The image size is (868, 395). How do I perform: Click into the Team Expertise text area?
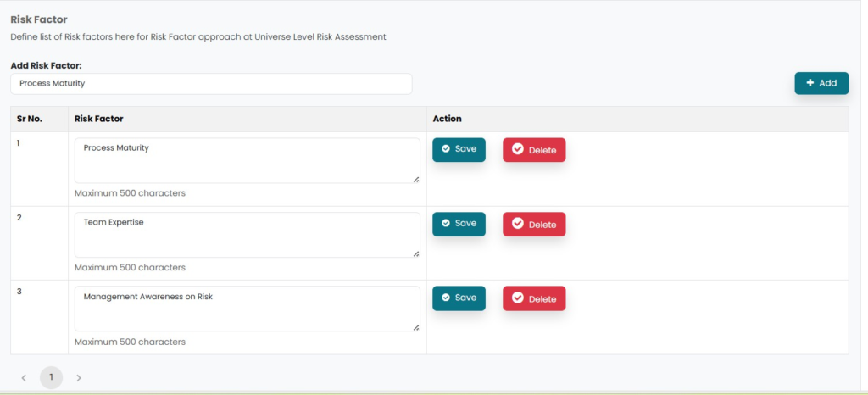(x=247, y=235)
